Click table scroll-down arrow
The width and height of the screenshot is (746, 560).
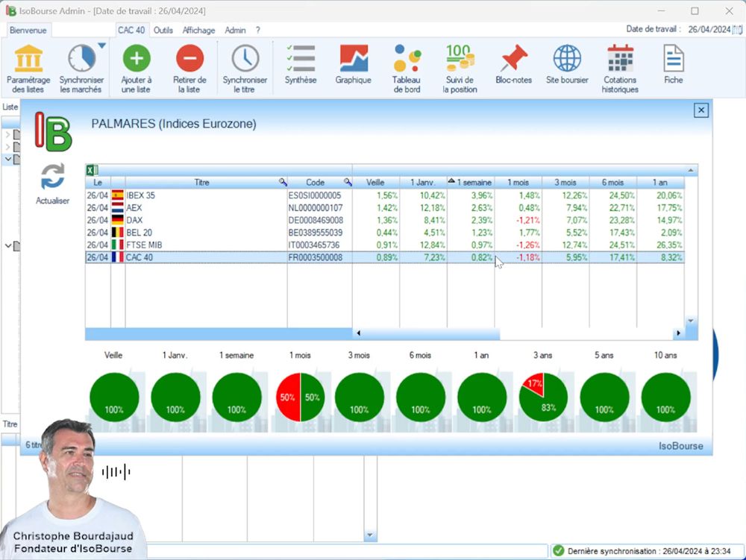690,321
